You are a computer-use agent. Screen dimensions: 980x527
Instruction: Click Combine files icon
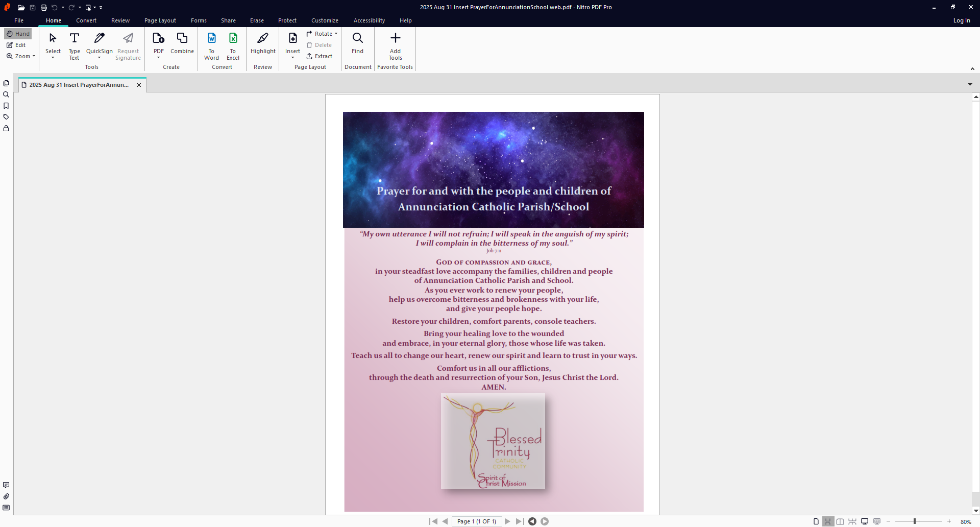click(182, 39)
